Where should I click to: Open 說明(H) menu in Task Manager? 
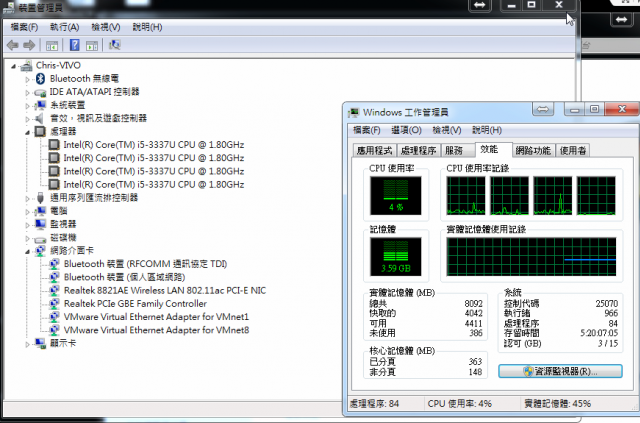[x=487, y=130]
